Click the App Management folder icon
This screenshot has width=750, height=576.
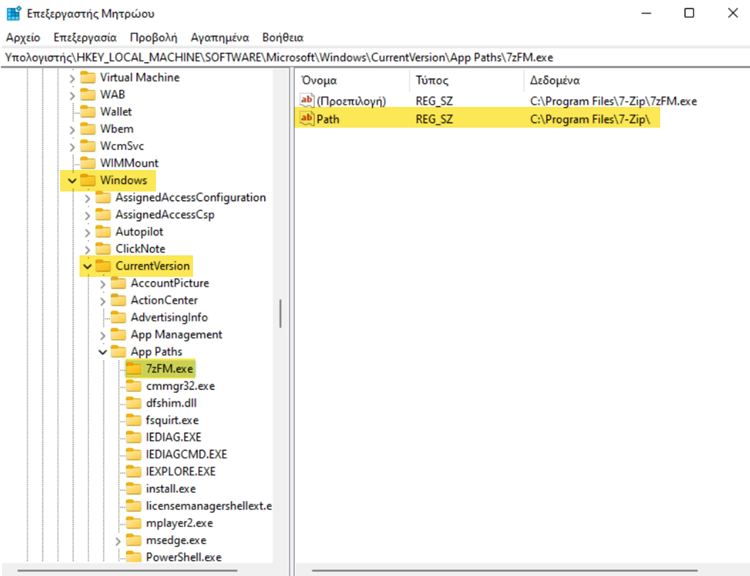click(x=119, y=334)
